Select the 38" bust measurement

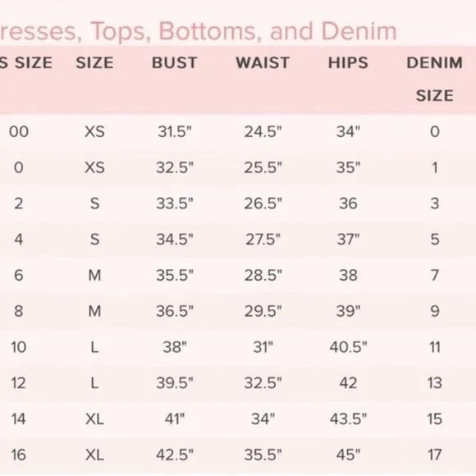pos(175,347)
